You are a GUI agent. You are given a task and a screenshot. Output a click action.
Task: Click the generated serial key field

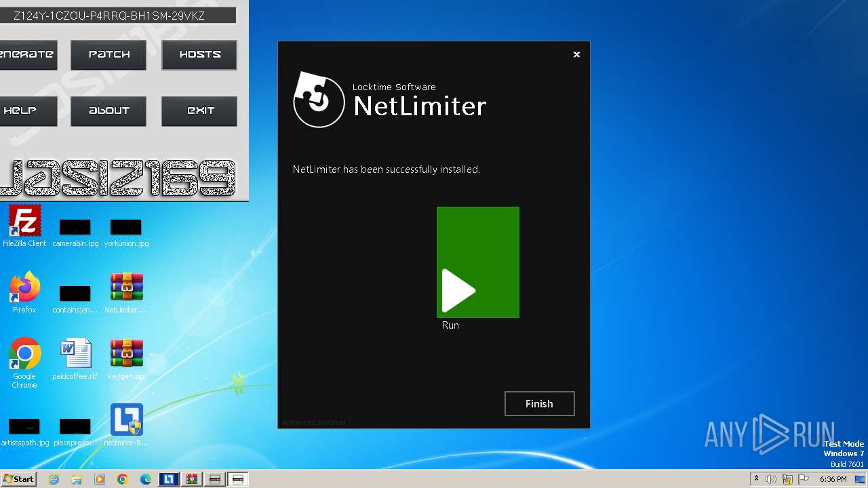pyautogui.click(x=117, y=15)
